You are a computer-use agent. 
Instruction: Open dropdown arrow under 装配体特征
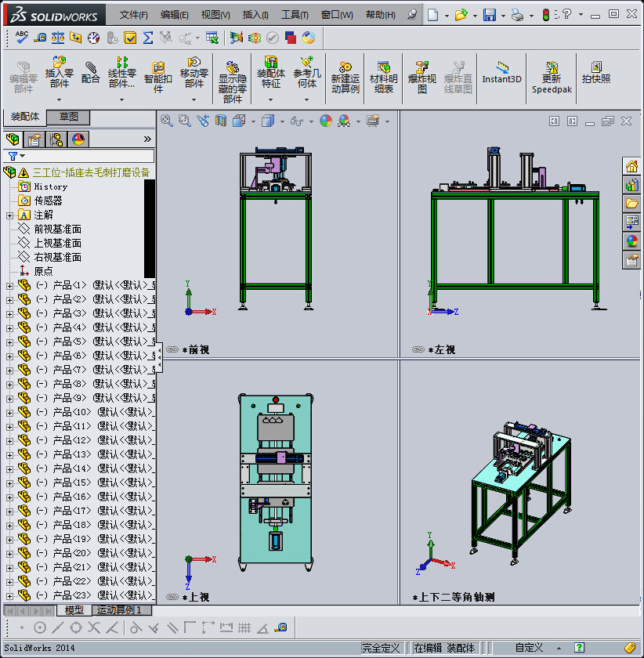270,100
